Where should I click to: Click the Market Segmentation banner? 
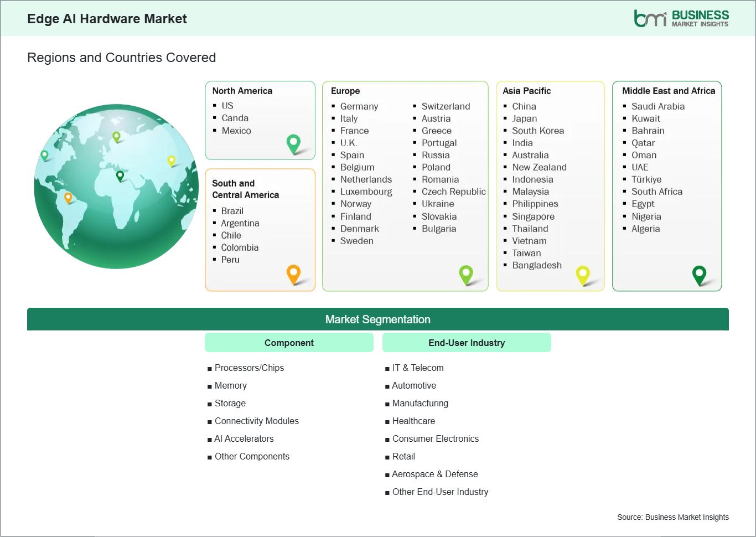(x=377, y=319)
